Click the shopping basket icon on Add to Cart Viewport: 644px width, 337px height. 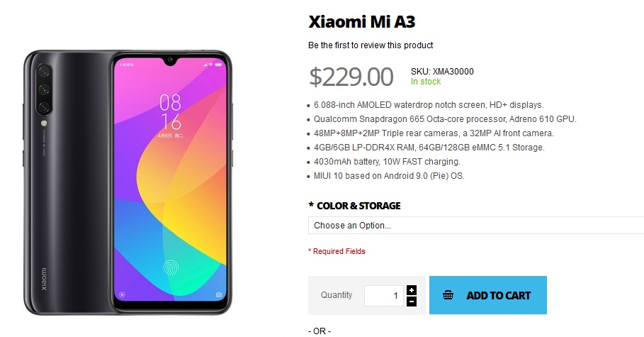pos(448,295)
